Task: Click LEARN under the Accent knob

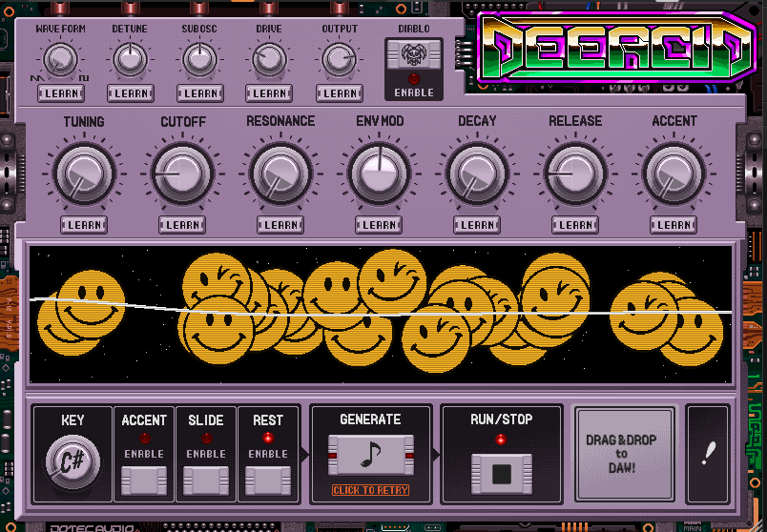Action: [x=674, y=225]
